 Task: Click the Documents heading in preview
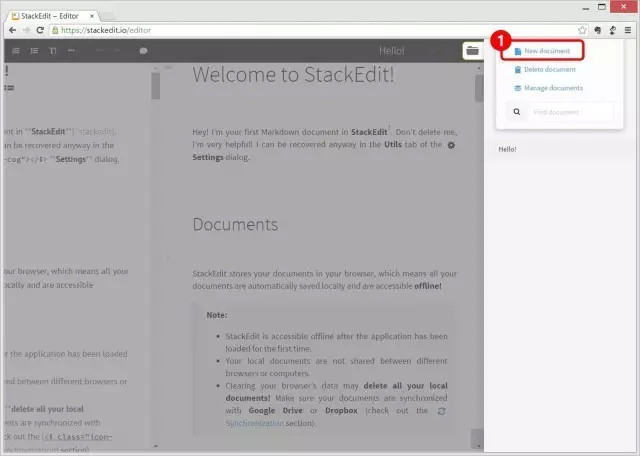tap(235, 225)
